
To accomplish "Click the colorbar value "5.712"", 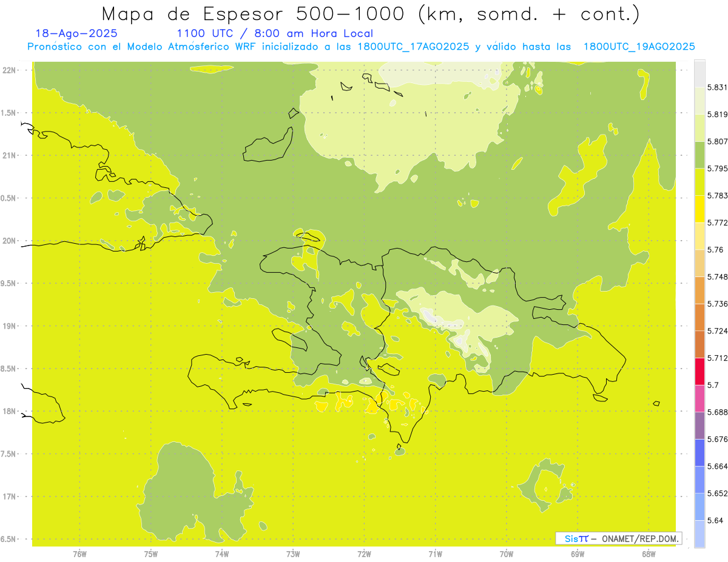I will pos(717,358).
